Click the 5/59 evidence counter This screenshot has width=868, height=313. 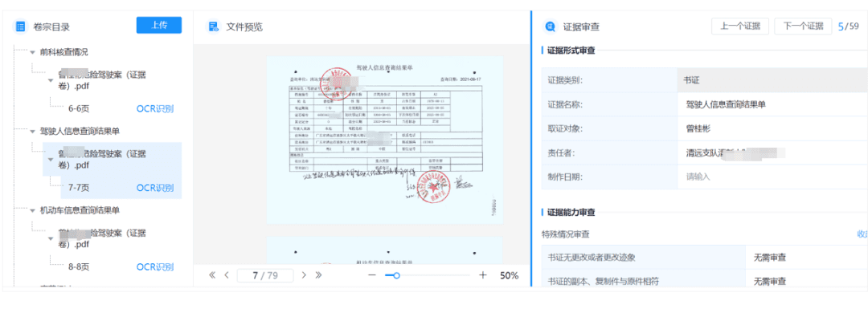coord(849,26)
